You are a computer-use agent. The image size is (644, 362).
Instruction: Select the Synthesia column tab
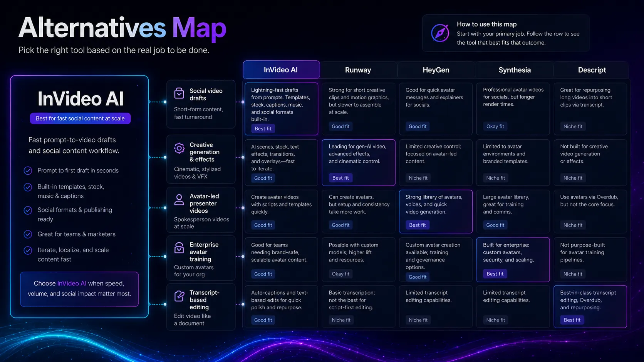pos(515,70)
